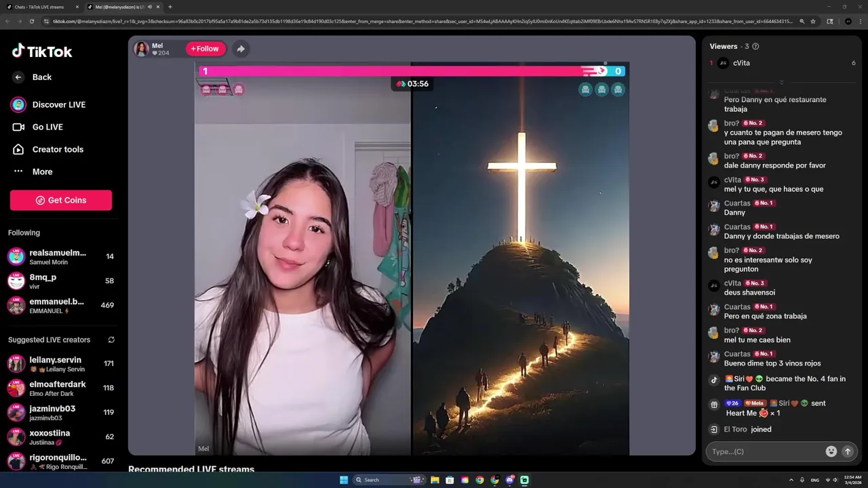Click message "dale danny responde por favor"

click(x=774, y=165)
